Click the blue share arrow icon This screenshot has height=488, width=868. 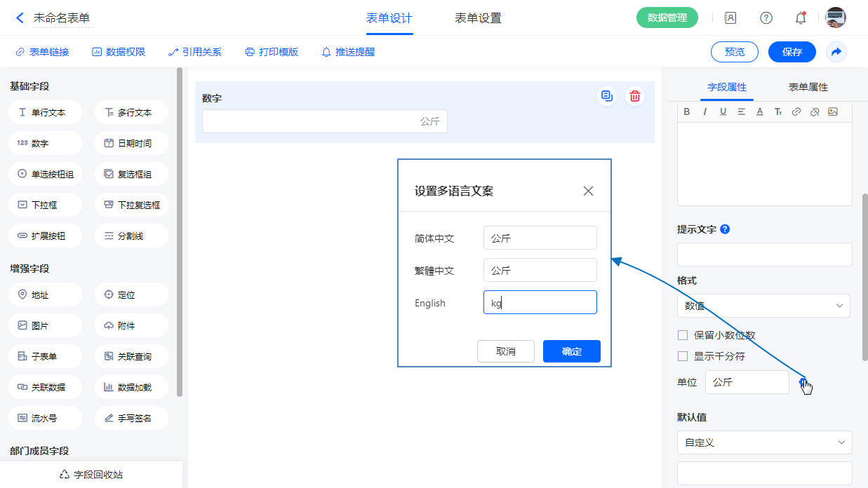coord(836,52)
